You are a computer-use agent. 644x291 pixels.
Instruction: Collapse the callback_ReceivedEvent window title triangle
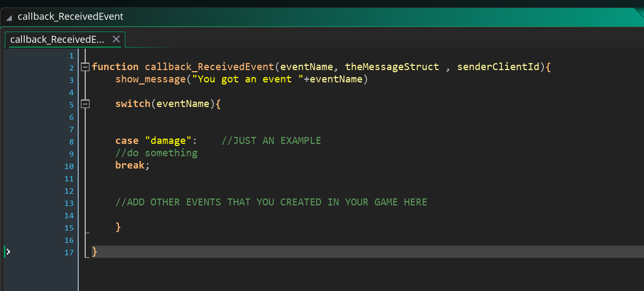(9, 18)
